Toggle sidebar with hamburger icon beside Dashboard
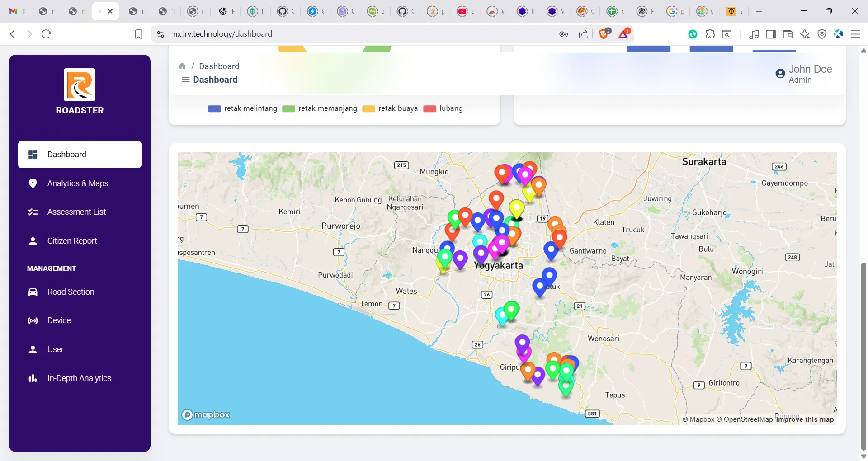 click(185, 80)
